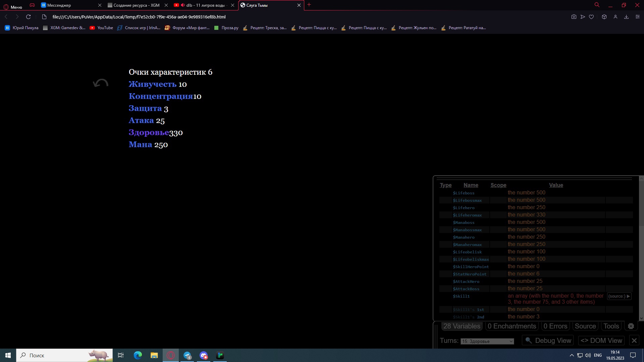Open the browser downloads icon
The image size is (644, 362).
(x=626, y=17)
